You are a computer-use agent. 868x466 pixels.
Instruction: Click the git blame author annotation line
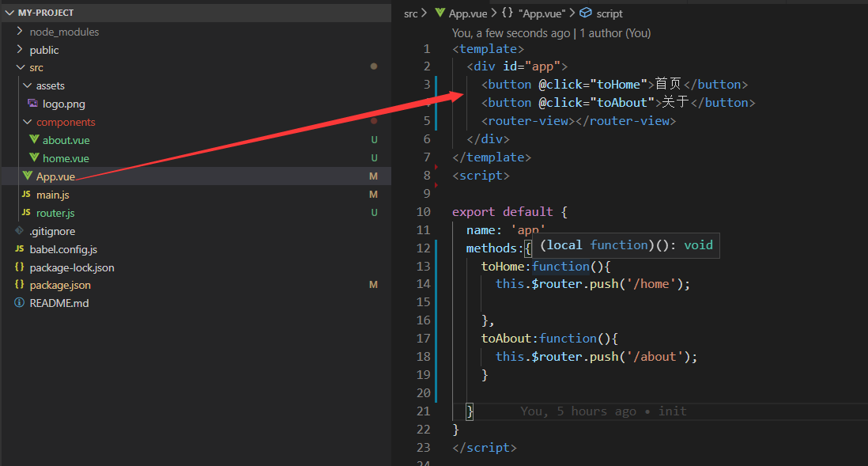click(x=551, y=33)
